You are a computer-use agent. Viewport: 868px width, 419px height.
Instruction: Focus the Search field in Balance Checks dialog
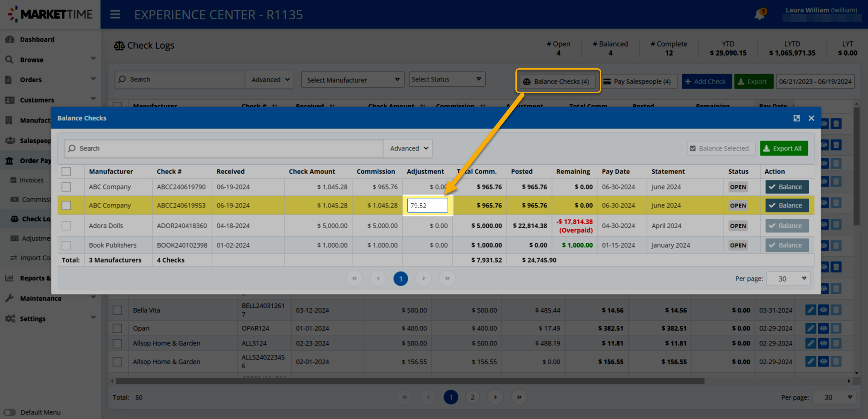tap(224, 148)
